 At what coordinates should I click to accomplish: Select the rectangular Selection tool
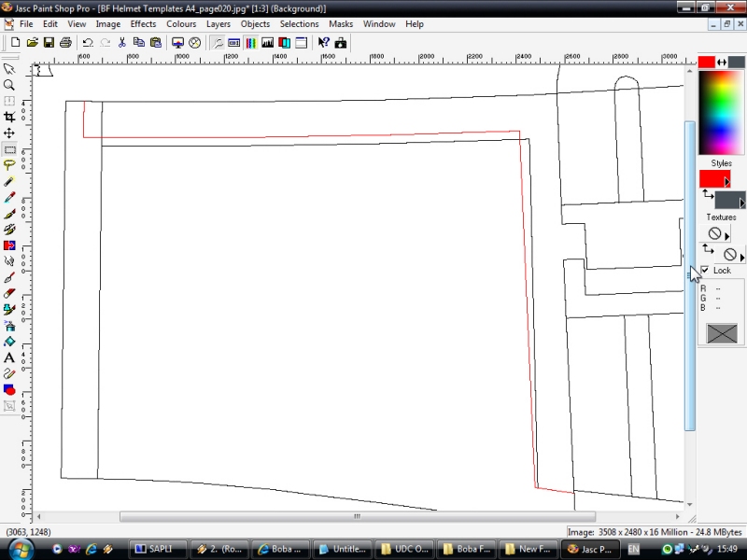click(9, 149)
